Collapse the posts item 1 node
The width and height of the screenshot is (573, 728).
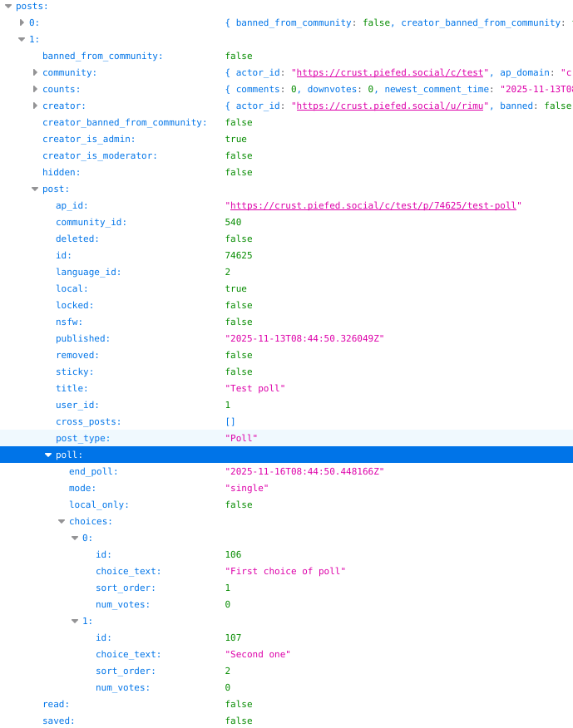22,39
